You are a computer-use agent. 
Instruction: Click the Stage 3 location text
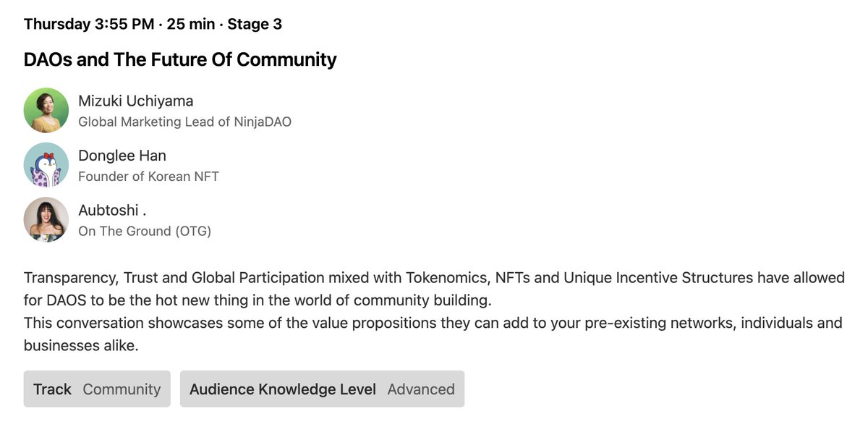[x=255, y=24]
